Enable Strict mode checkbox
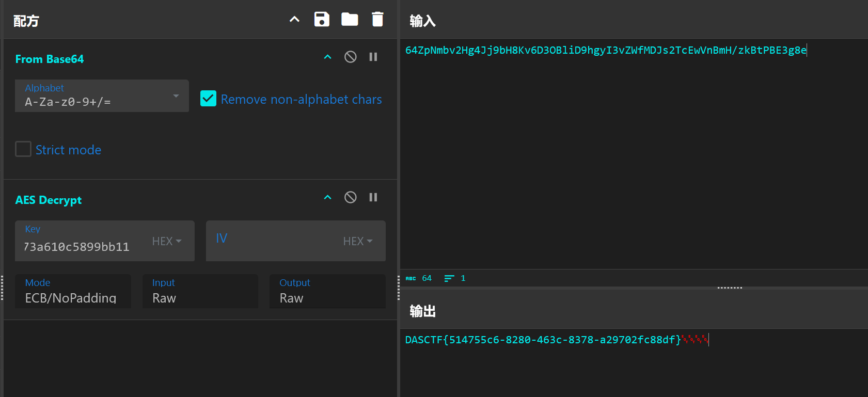This screenshot has height=397, width=868. click(23, 149)
